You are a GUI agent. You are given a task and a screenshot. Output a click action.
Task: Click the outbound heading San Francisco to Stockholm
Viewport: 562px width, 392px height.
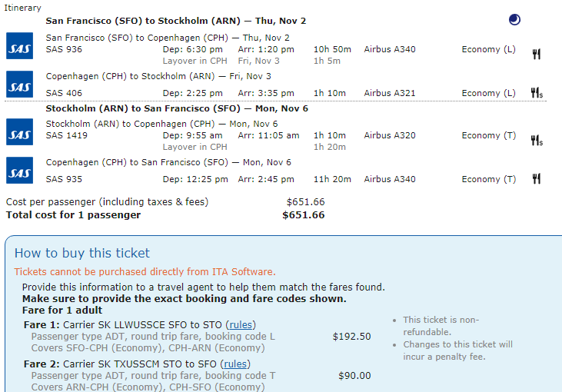[176, 21]
